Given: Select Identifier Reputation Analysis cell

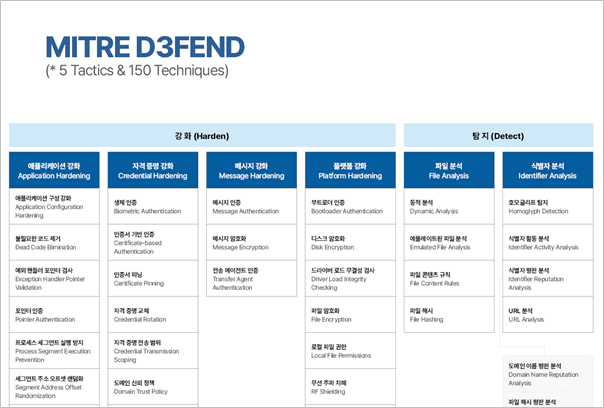Looking at the screenshot, I should tap(548, 279).
